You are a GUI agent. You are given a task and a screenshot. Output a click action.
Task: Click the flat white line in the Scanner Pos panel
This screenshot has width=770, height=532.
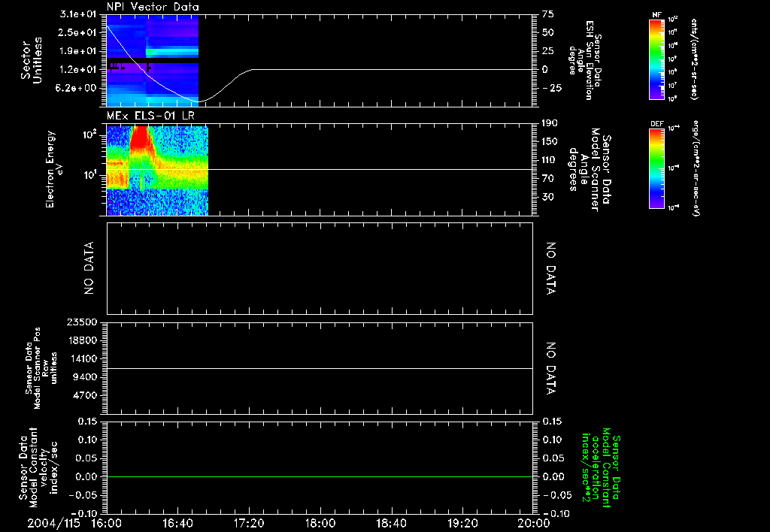coord(320,369)
